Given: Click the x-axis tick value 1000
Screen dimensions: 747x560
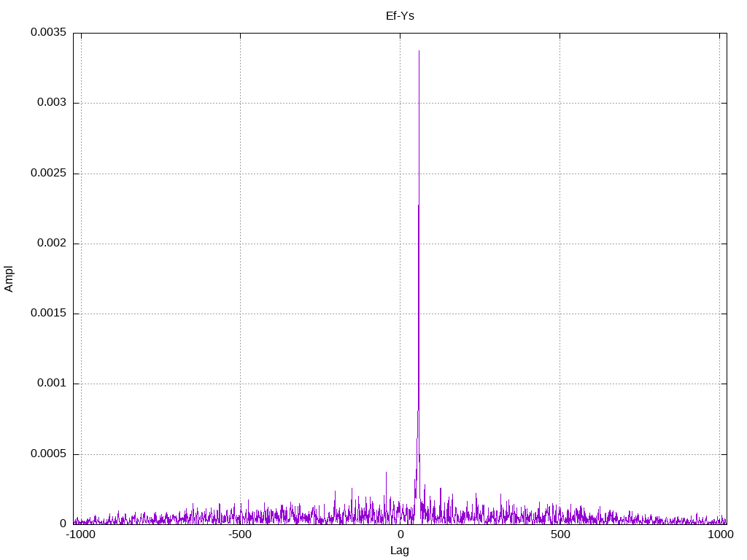Looking at the screenshot, I should (720, 534).
